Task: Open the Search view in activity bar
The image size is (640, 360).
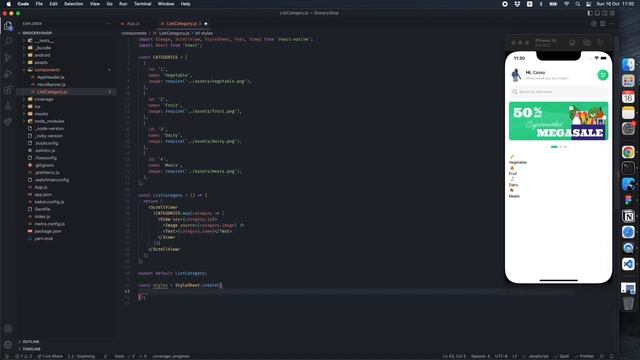Action: tap(8, 41)
